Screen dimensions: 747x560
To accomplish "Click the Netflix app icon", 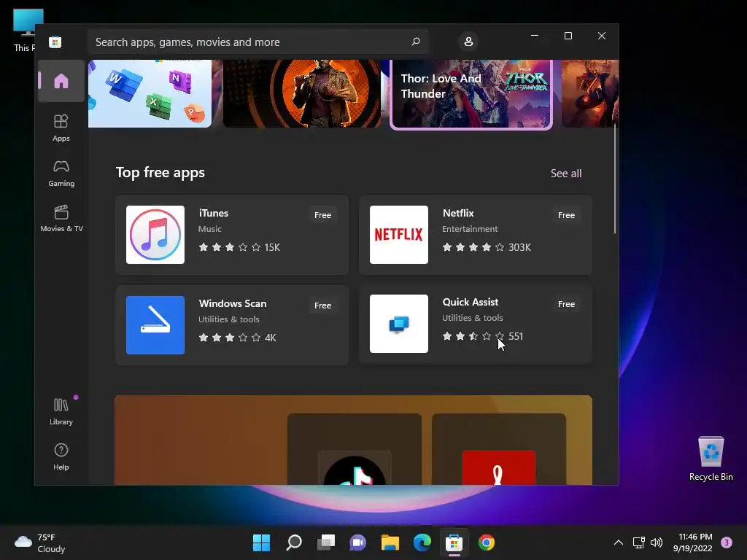I will (x=399, y=235).
